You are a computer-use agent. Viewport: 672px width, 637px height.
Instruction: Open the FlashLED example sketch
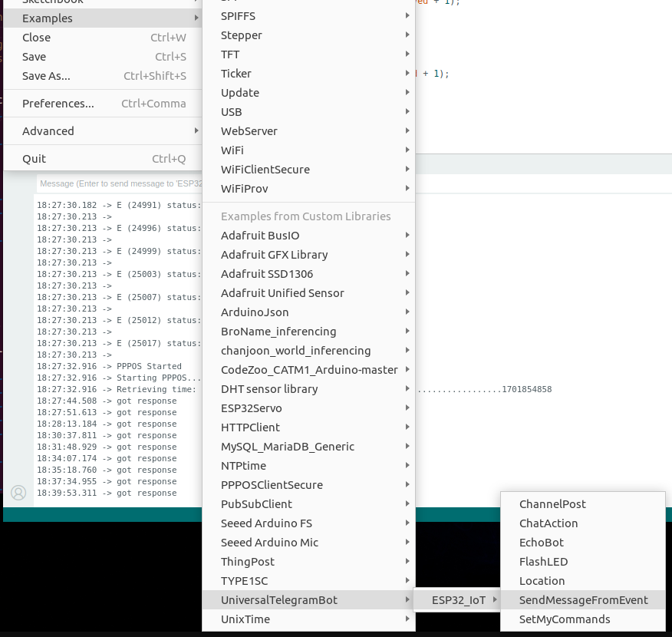(583, 562)
